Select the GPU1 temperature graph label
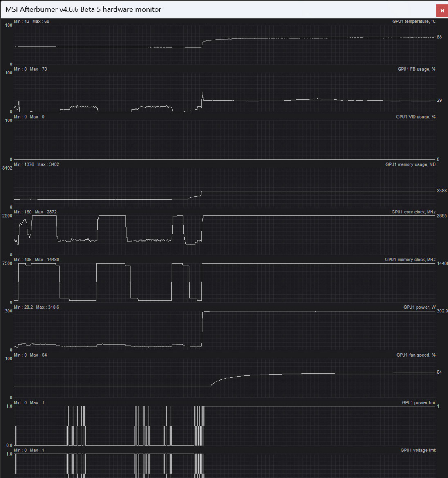Viewport: 448px width, 478px height. 414,21
